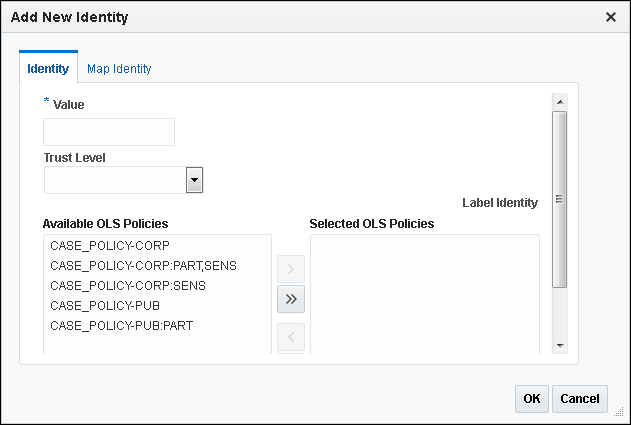
Task: Select the CASE_POLICY-PUB policy
Action: [105, 305]
